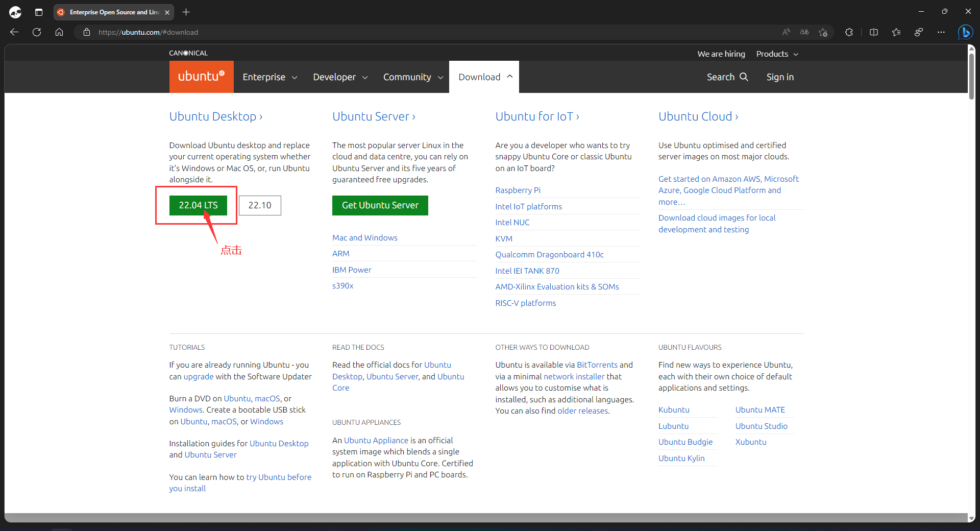Open the ARM server link
The image size is (980, 531).
coord(341,254)
